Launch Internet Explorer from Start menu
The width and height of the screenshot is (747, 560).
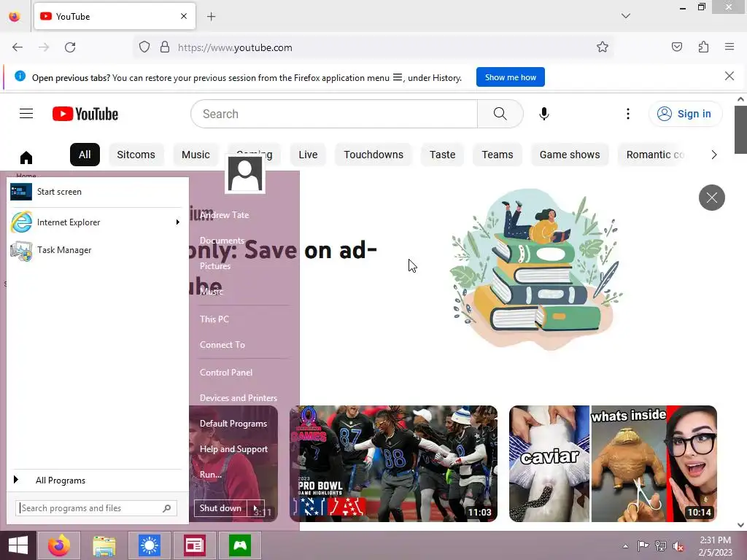[x=90, y=222]
